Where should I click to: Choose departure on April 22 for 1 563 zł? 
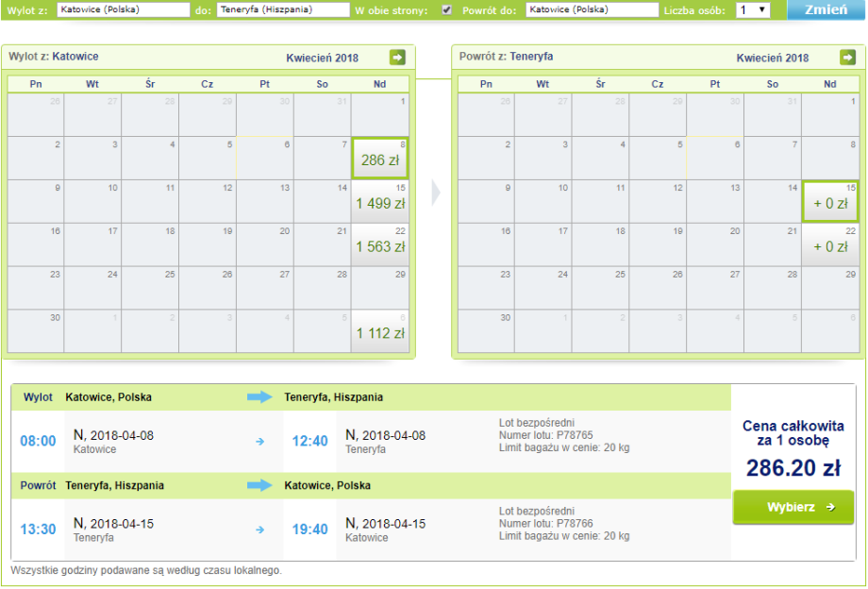pos(379,245)
